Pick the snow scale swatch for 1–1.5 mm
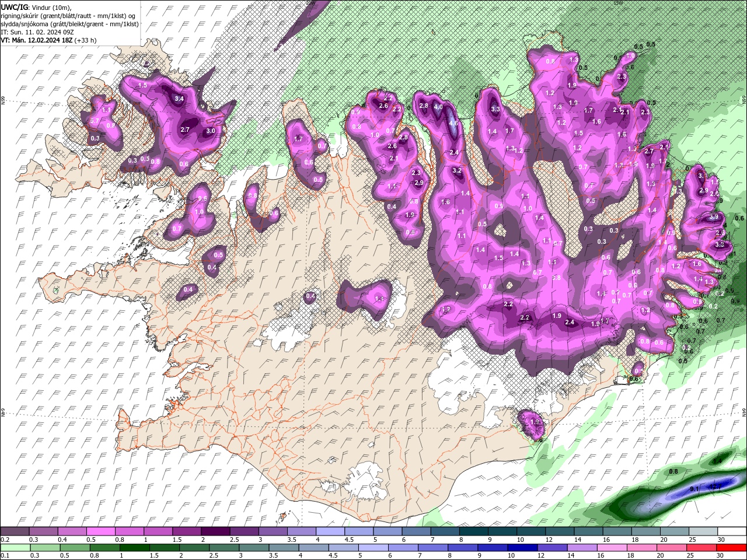 pos(158,531)
